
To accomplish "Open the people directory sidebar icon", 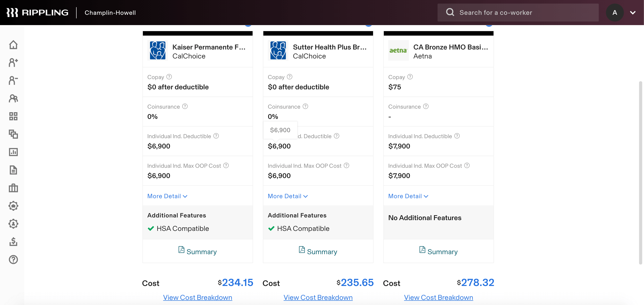I will (x=13, y=99).
